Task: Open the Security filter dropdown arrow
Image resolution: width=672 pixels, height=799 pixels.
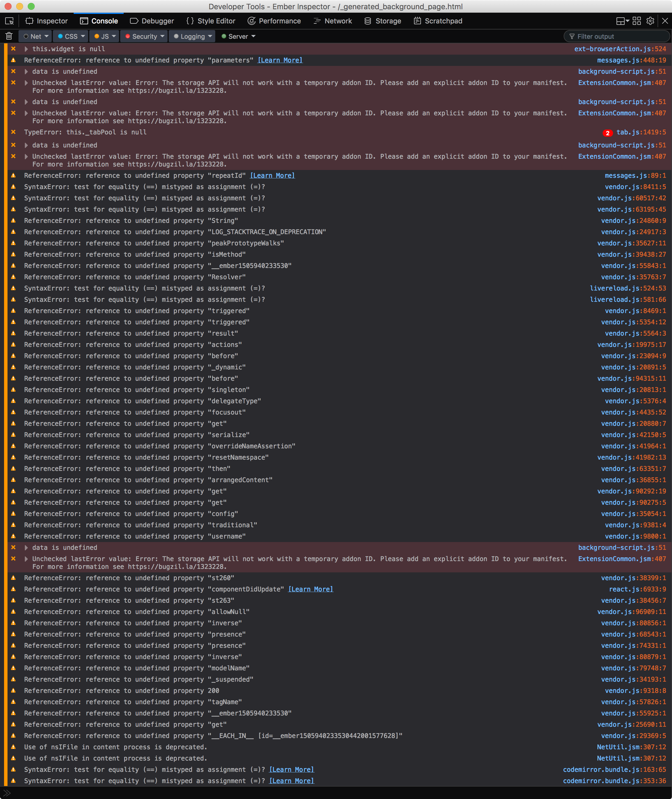Action: coord(162,36)
